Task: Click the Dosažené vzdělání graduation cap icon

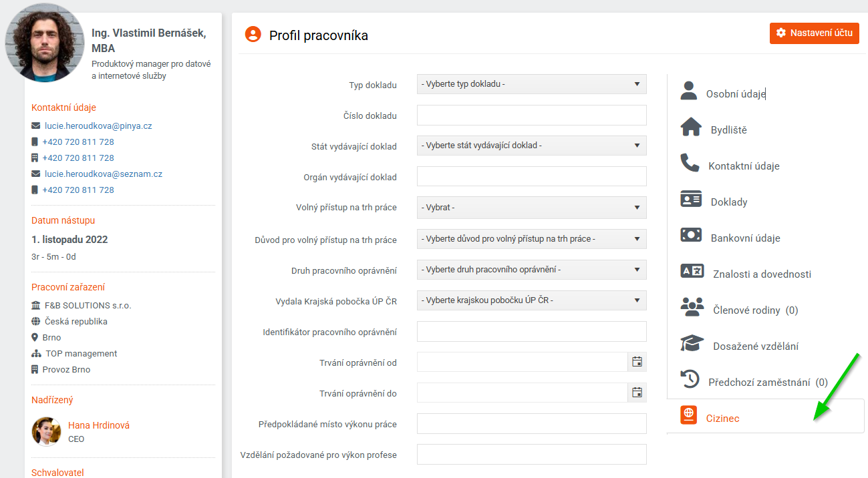Action: (692, 343)
